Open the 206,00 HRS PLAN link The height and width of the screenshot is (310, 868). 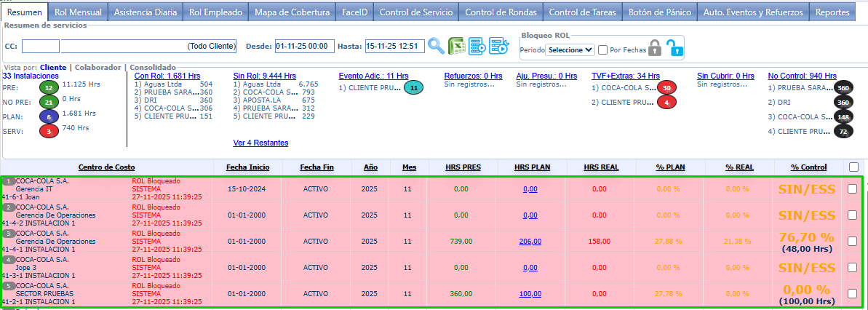(531, 242)
